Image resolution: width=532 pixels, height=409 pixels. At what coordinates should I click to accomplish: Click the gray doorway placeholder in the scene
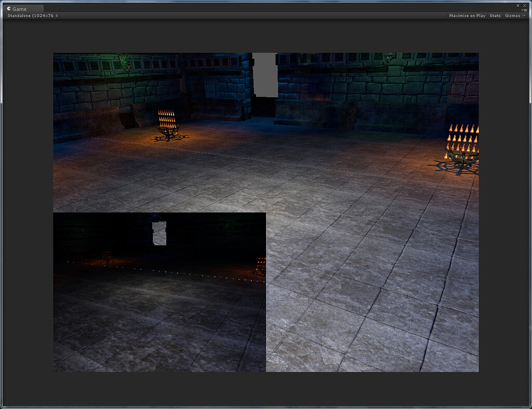[264, 74]
